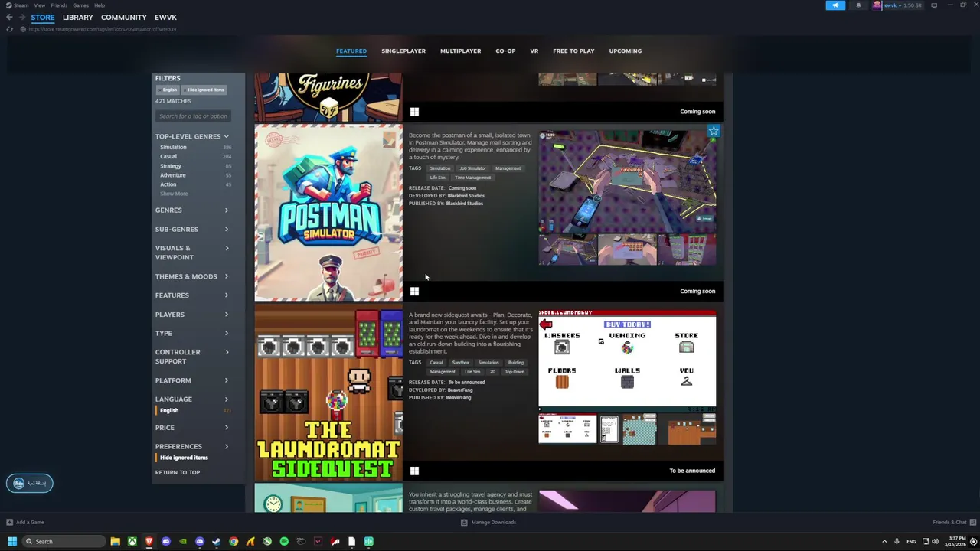Image resolution: width=980 pixels, height=551 pixels.
Task: Click Show More under top-level genres
Action: [x=174, y=194]
